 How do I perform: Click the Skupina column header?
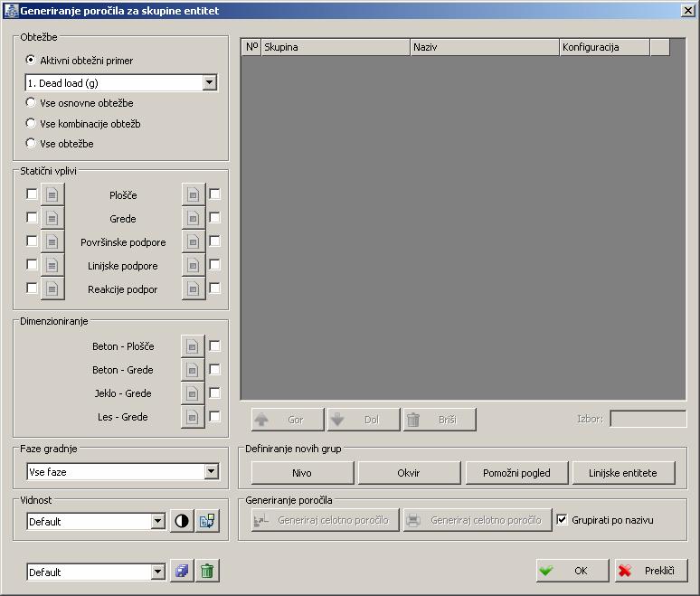click(336, 47)
